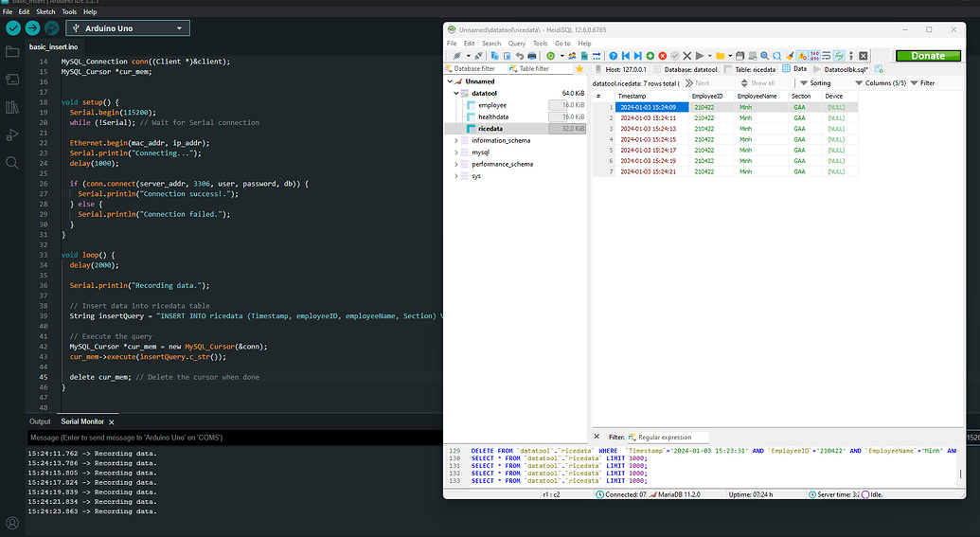
Task: Select the healthdata table in tree
Action: pyautogui.click(x=492, y=116)
